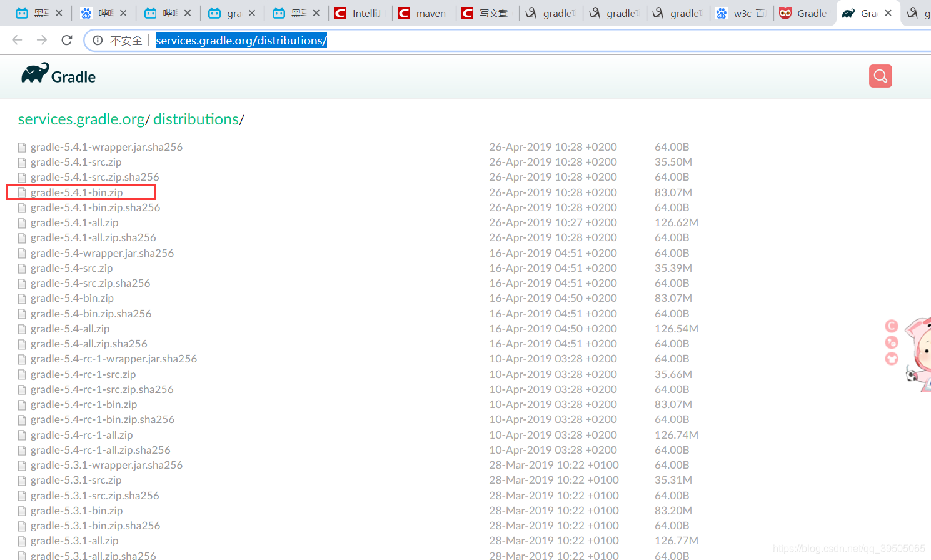931x560 pixels.
Task: Open gradle-5.4-rc-1-src.zip.sha256 link
Action: 102,390
